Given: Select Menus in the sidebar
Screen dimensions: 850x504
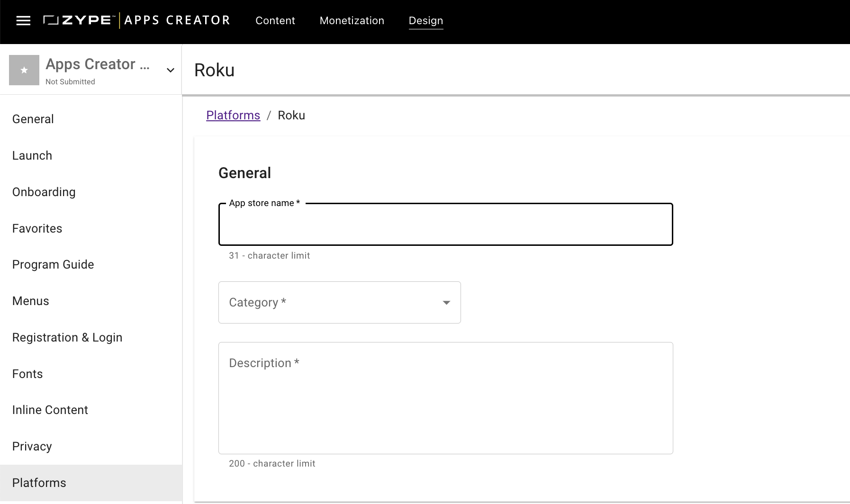Looking at the screenshot, I should tap(91, 301).
